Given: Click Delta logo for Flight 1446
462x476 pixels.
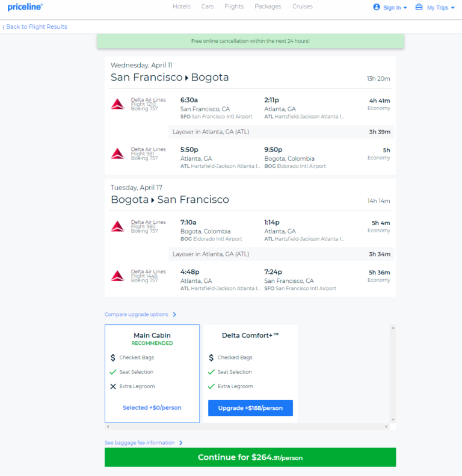Looking at the screenshot, I should pos(118,276).
